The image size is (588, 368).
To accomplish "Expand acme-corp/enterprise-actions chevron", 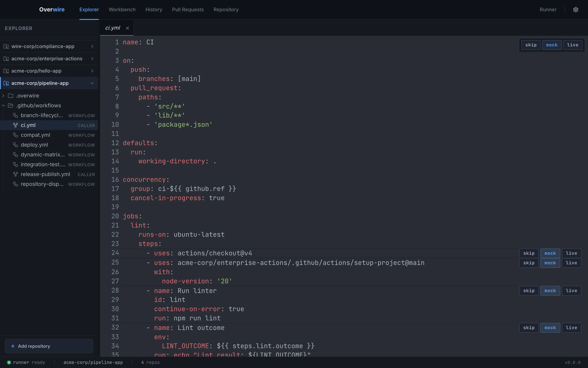I will 92,59.
